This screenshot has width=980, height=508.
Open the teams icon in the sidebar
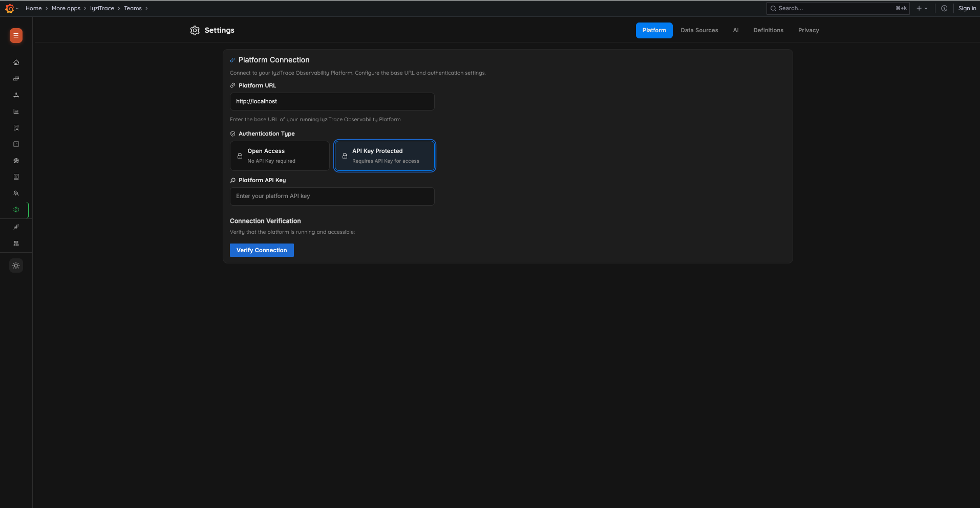16,193
